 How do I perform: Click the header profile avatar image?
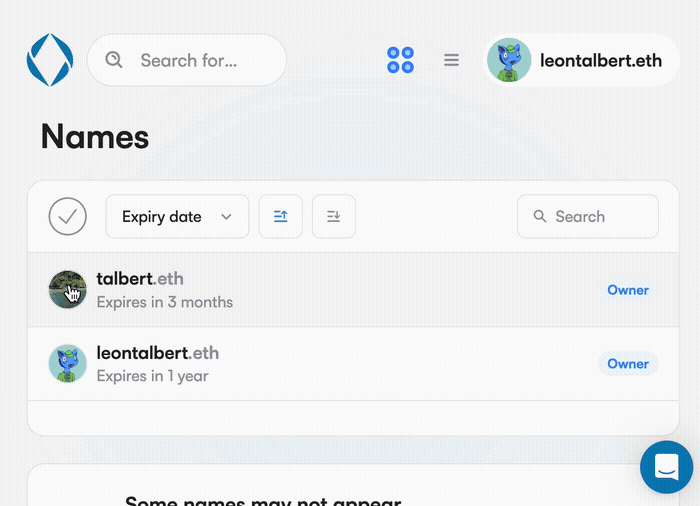coord(509,60)
